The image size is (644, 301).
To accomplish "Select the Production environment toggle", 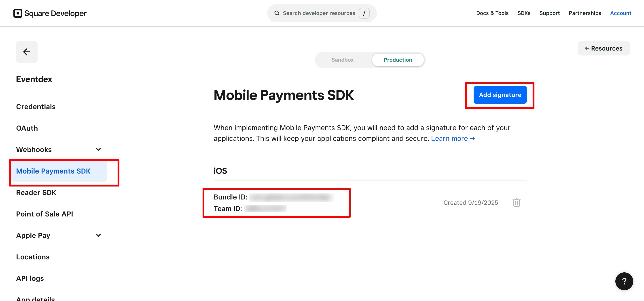I will pos(398,60).
